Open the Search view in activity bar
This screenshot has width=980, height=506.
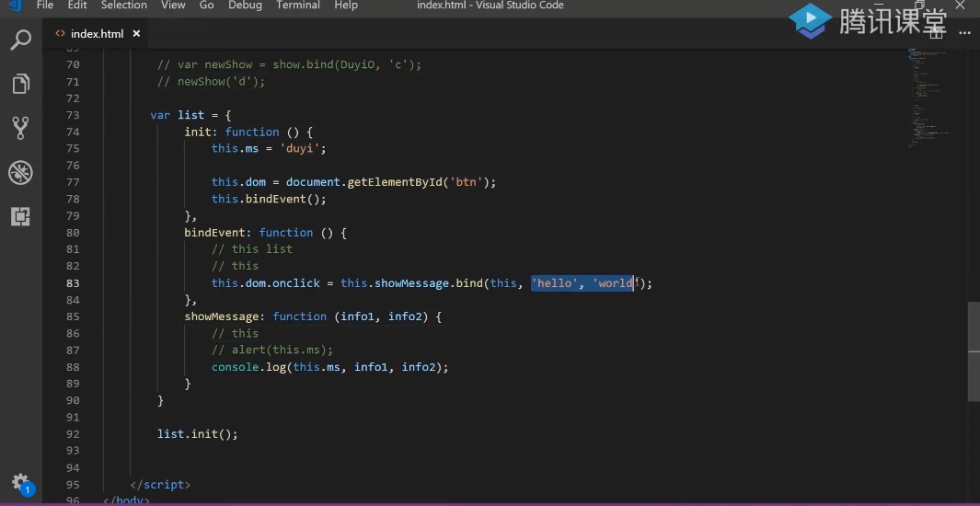click(x=20, y=40)
